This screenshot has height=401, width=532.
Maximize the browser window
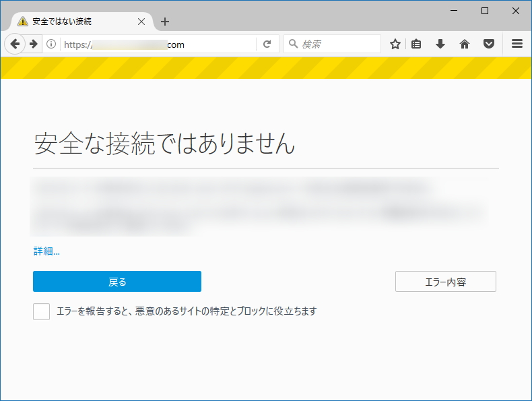pos(485,11)
